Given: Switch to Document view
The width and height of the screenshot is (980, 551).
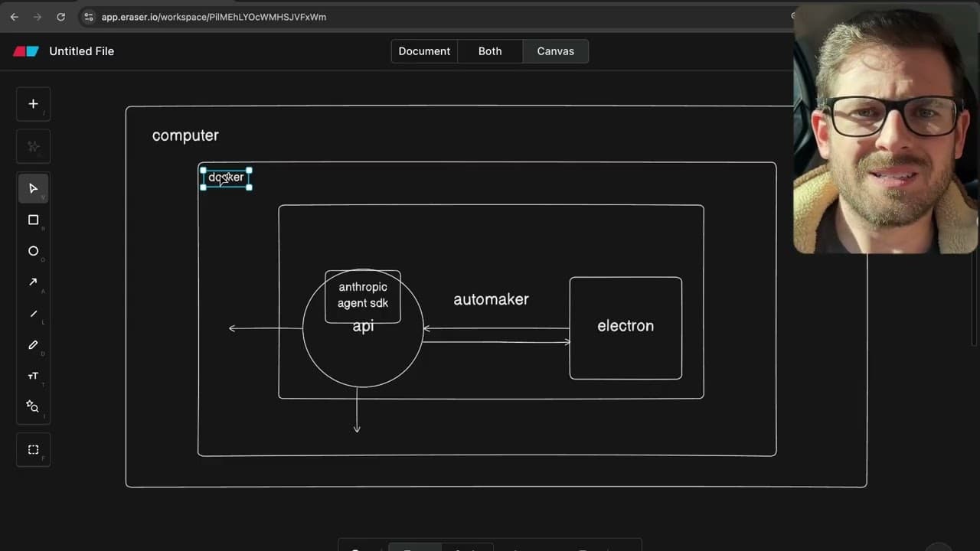Looking at the screenshot, I should [424, 51].
